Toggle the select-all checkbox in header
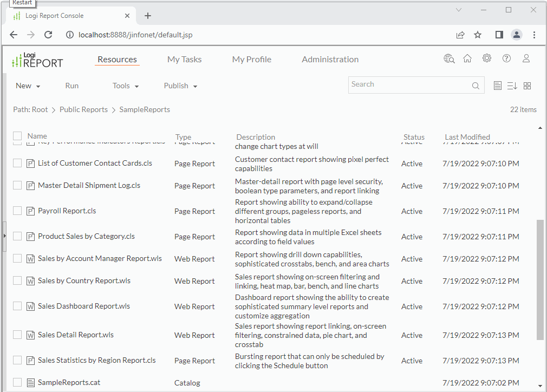Screen dimensions: 547x392 pyautogui.click(x=17, y=136)
